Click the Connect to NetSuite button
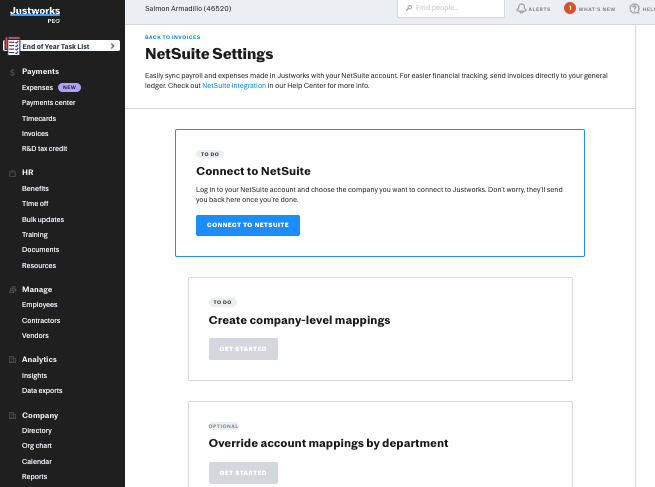This screenshot has width=655, height=487. (248, 226)
